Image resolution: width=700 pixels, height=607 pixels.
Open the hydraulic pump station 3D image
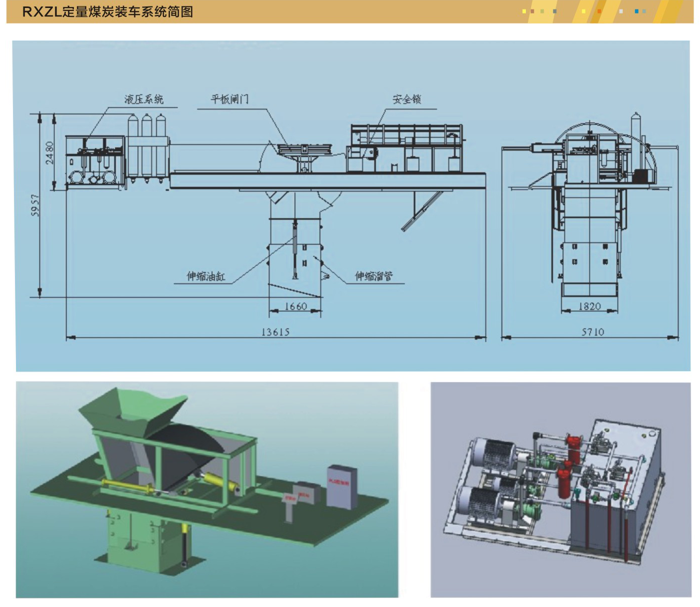pos(560,489)
